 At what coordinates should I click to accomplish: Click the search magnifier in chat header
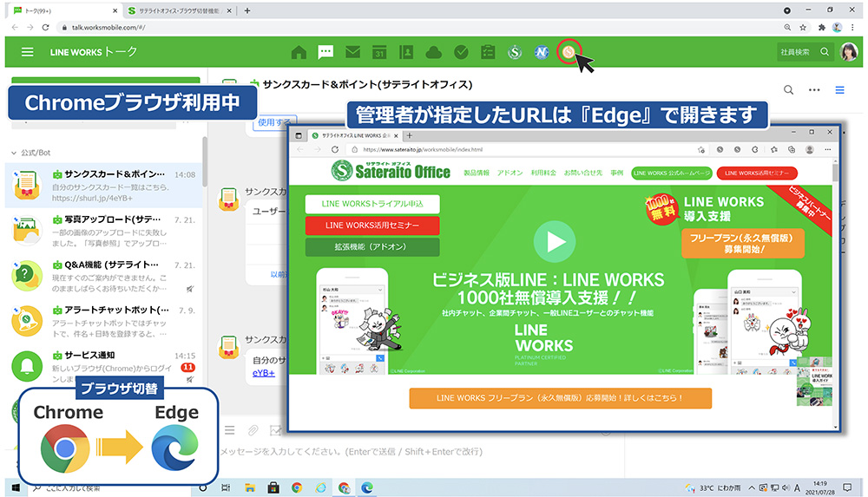pos(788,90)
